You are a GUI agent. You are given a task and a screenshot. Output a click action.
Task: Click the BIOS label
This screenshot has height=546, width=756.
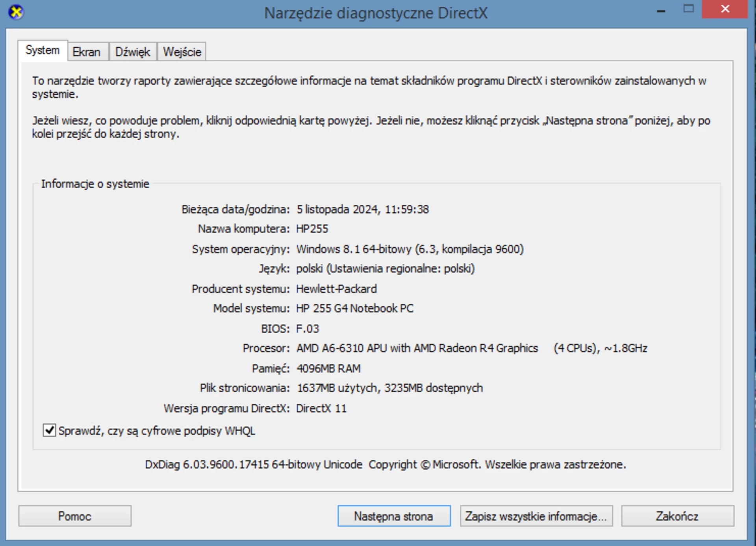(x=275, y=329)
